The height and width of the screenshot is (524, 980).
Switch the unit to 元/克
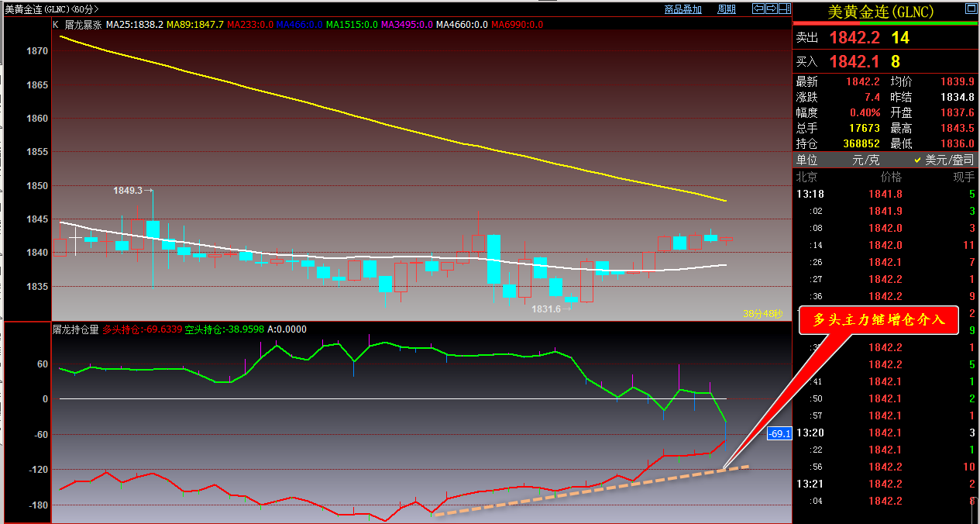(865, 160)
